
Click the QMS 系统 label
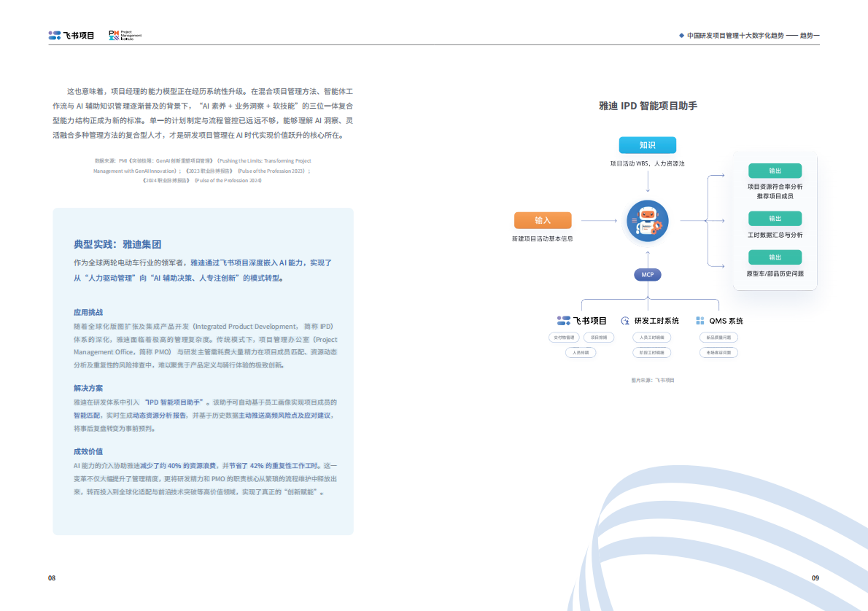726,321
